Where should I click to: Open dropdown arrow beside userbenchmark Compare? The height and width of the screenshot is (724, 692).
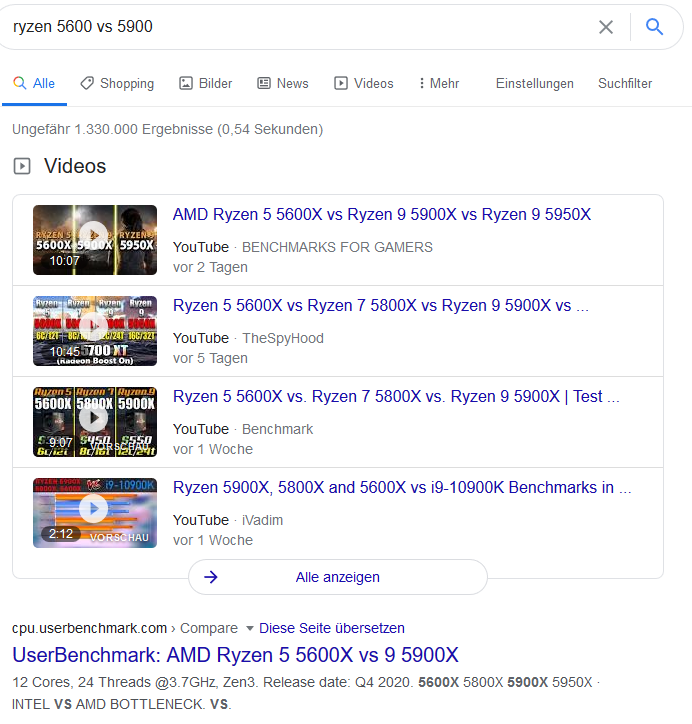(x=250, y=628)
